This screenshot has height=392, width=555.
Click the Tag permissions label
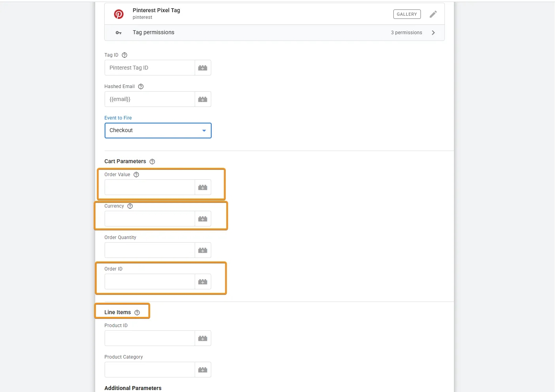click(153, 32)
